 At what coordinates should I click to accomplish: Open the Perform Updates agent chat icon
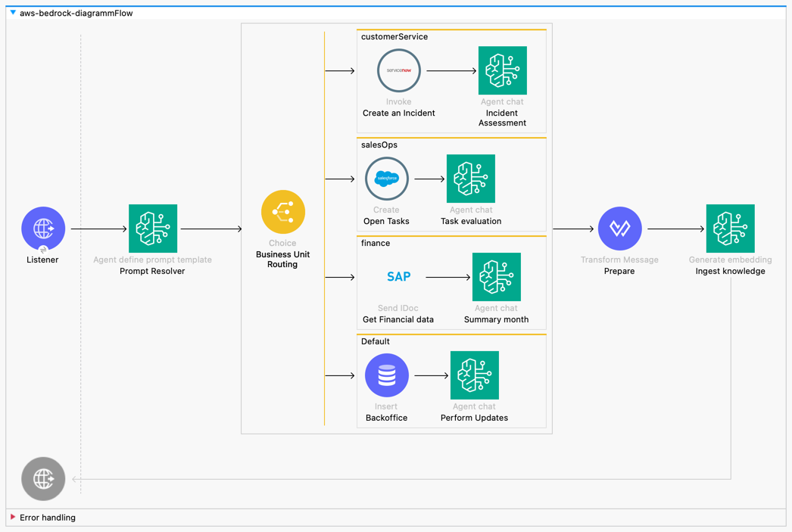(475, 375)
